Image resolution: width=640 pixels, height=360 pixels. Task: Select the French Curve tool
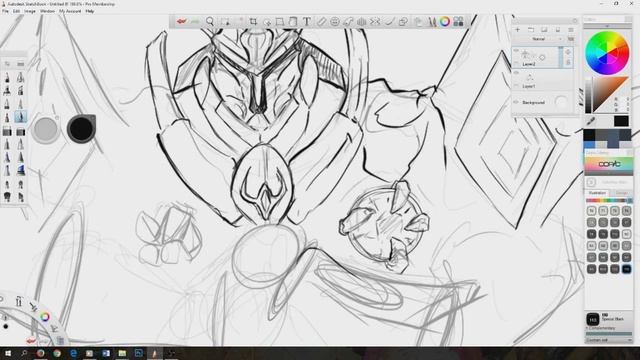pyautogui.click(x=348, y=22)
